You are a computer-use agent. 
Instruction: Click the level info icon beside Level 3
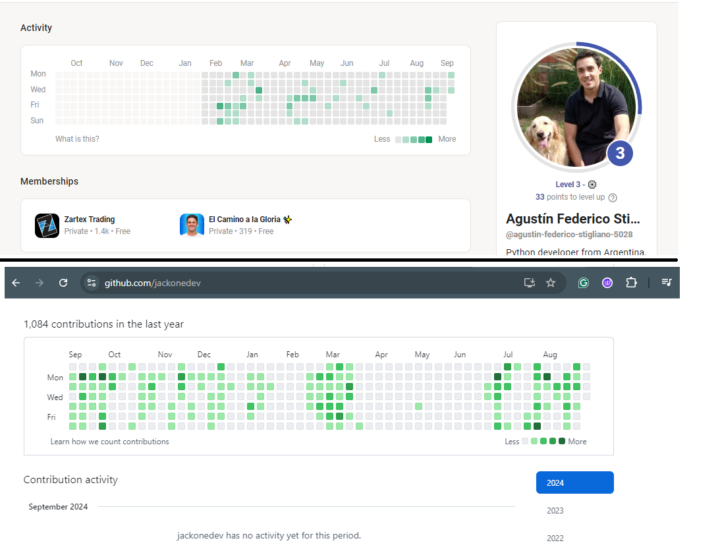point(592,185)
